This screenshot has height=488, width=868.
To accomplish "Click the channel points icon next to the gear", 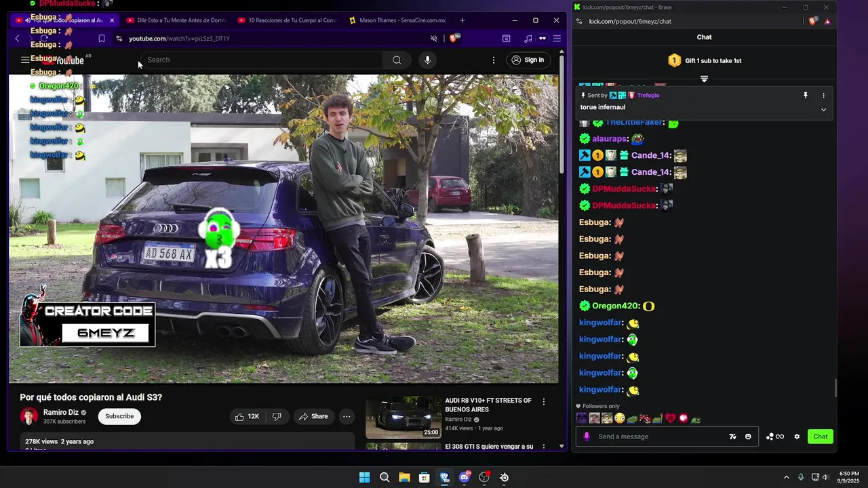I will click(x=774, y=436).
